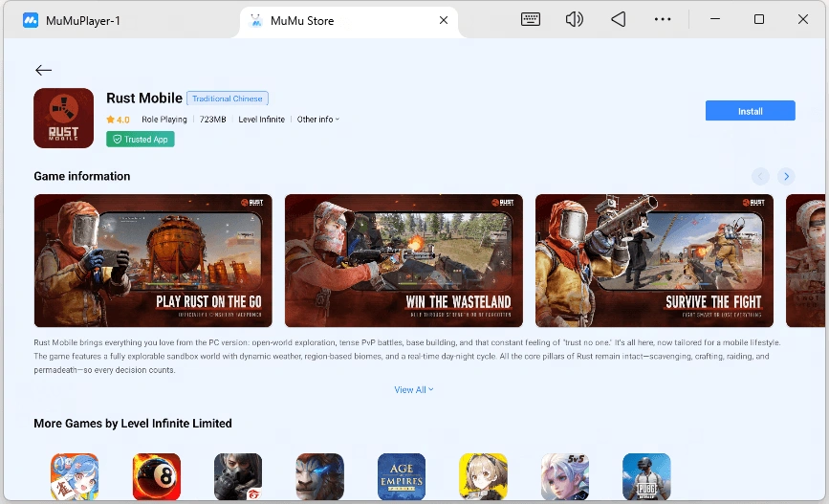Open the Survive The Fight screenshot
Screen dimensions: 829x504
pyautogui.click(x=654, y=261)
